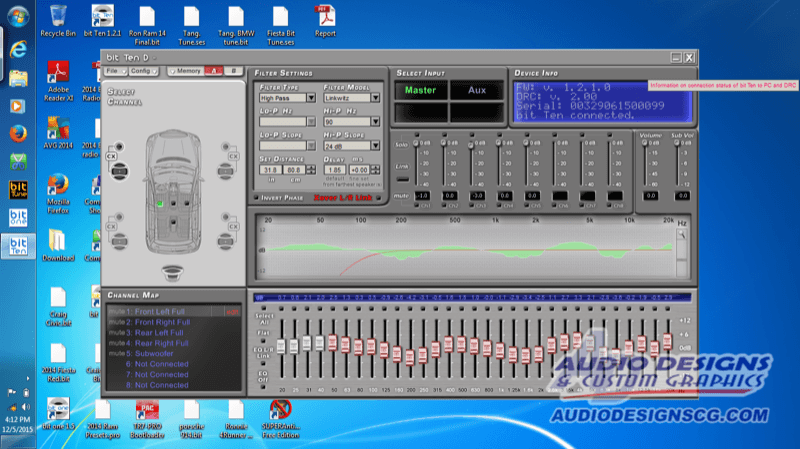Select the Aux input
The width and height of the screenshot is (800, 449).
(x=477, y=90)
